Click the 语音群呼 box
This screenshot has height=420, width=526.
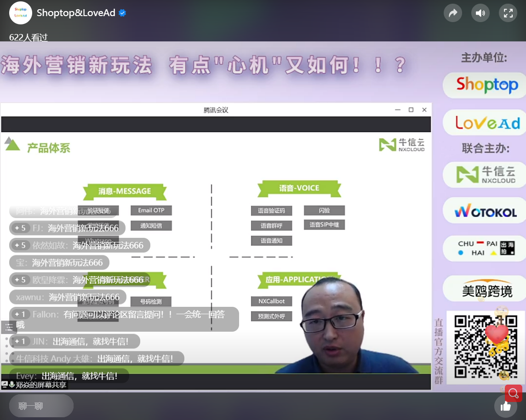tap(271, 225)
